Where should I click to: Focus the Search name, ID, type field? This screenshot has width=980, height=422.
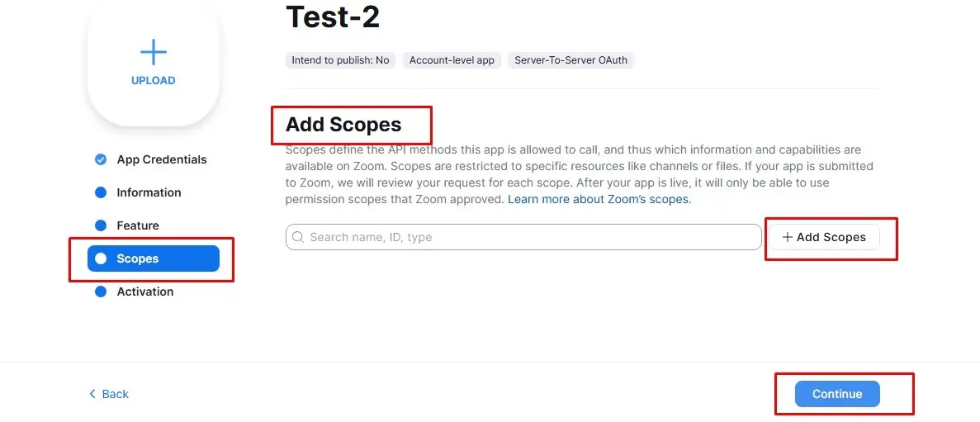point(528,237)
